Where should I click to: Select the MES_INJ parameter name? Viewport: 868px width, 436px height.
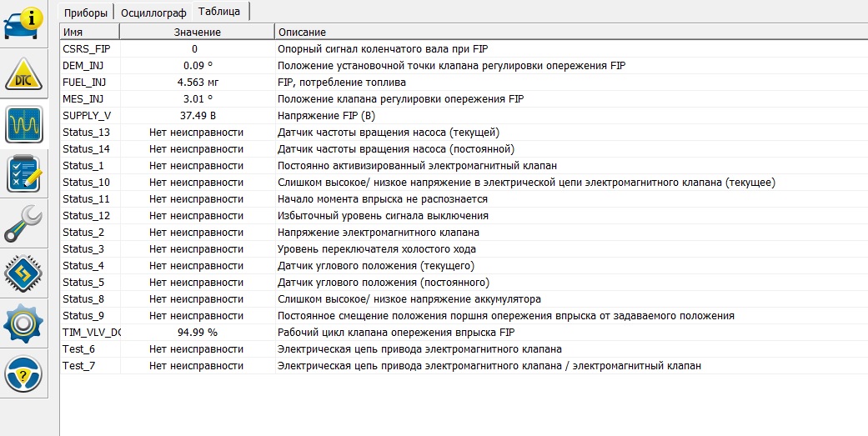coord(83,98)
